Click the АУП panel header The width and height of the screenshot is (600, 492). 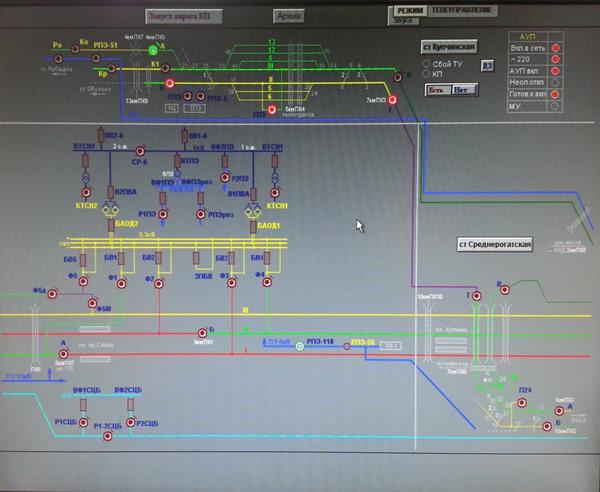click(x=527, y=37)
